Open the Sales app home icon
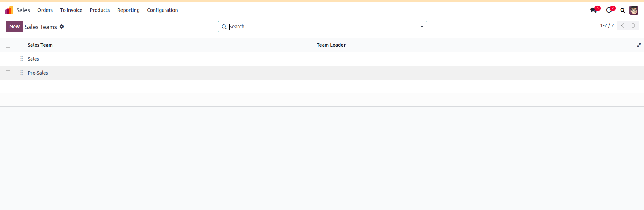The width and height of the screenshot is (644, 210). (x=9, y=10)
